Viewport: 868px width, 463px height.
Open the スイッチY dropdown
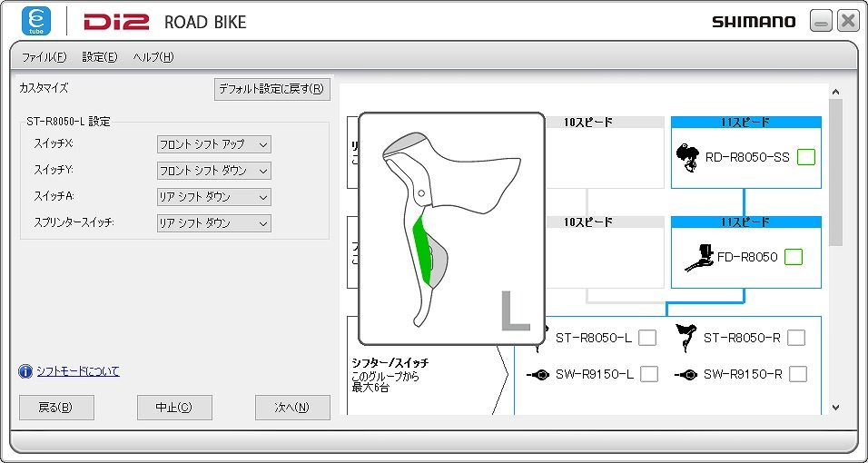tap(213, 171)
